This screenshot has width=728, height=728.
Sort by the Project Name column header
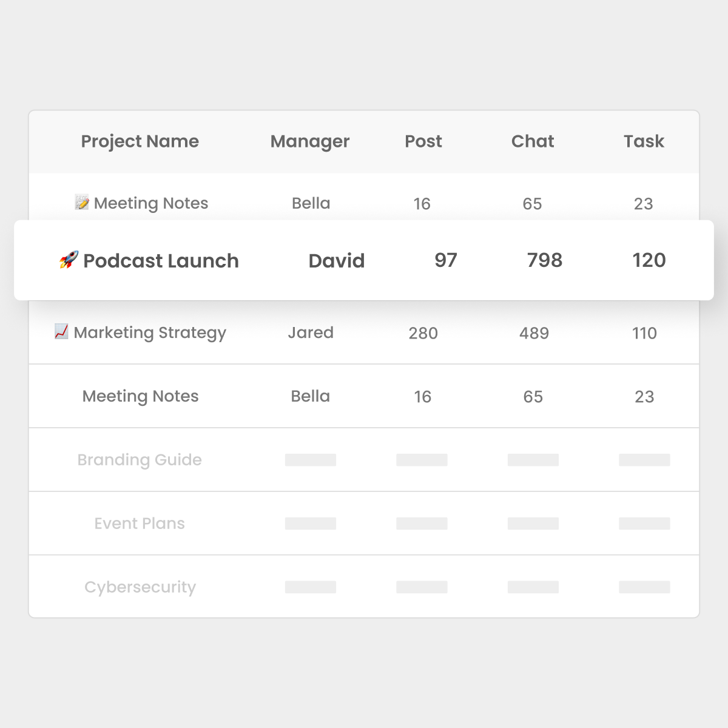(140, 141)
